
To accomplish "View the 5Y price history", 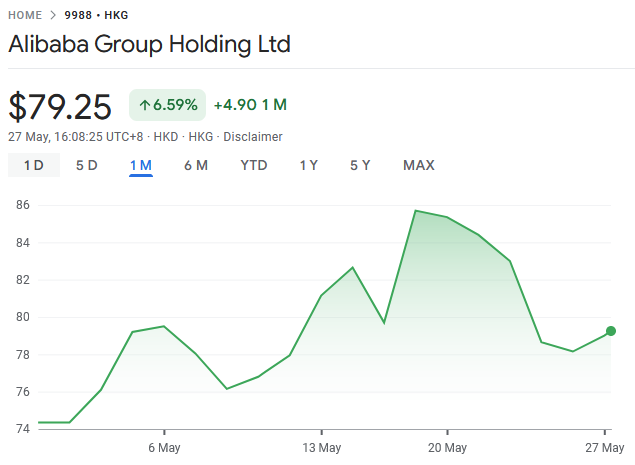I will [360, 165].
